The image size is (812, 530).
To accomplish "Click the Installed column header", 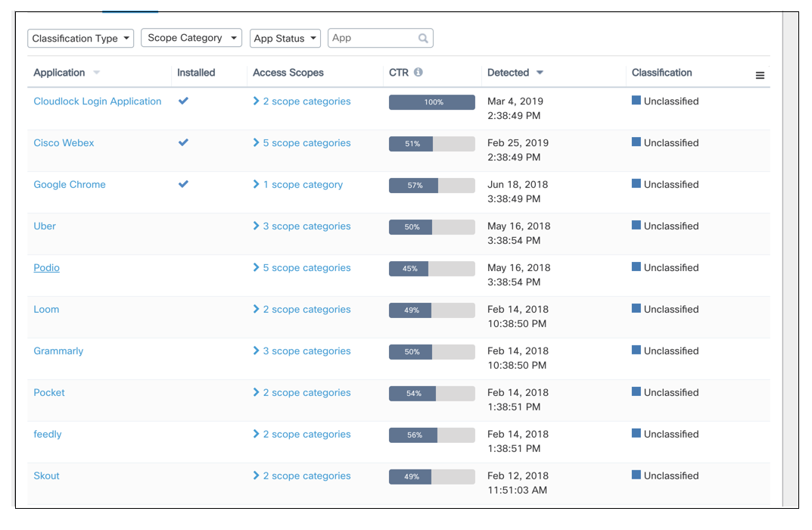I will [196, 73].
